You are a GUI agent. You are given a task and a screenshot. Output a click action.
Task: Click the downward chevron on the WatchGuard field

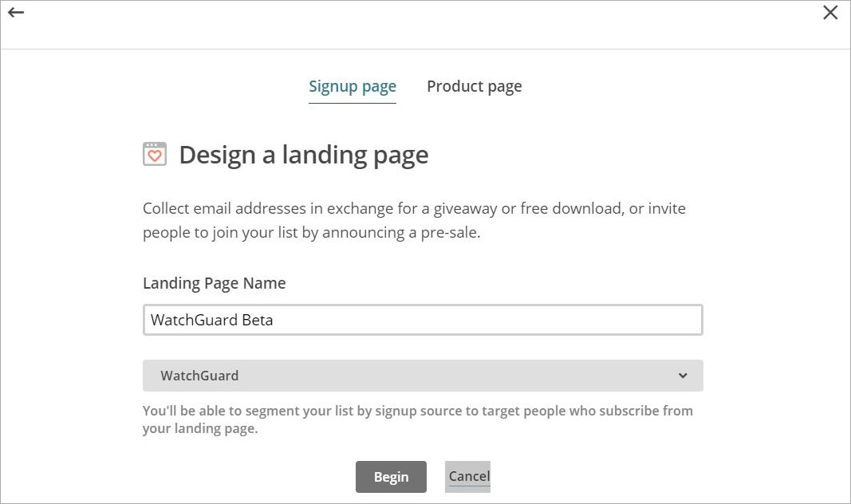[683, 375]
